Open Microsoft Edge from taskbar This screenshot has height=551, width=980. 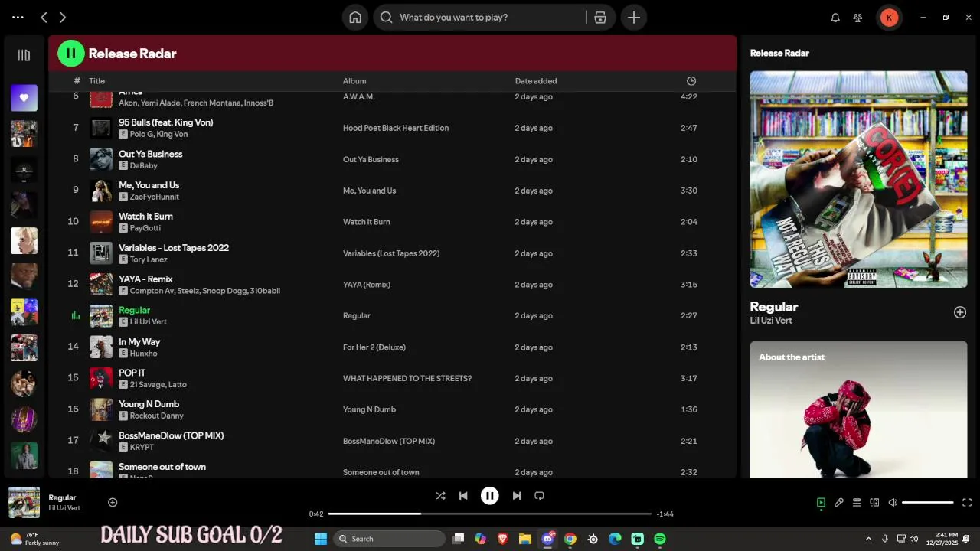[x=615, y=539]
